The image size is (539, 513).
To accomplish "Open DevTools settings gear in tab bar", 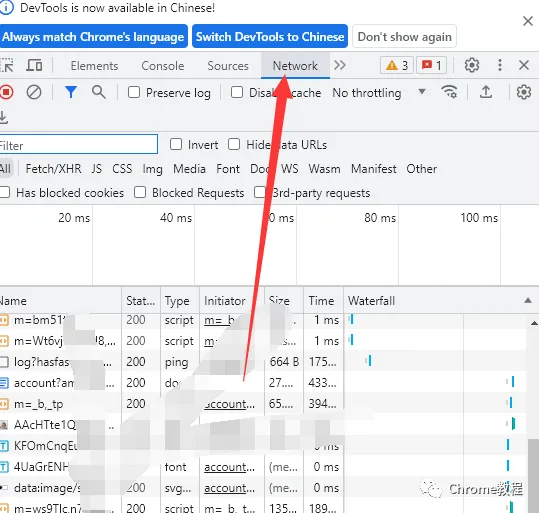I will [472, 65].
